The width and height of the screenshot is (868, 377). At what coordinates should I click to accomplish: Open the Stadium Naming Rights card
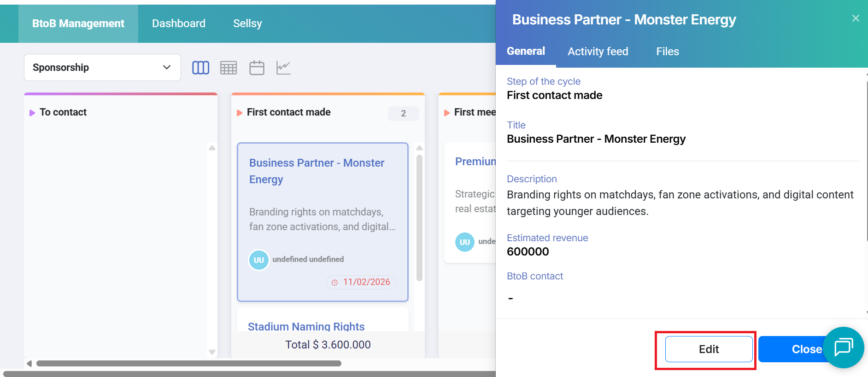(306, 326)
